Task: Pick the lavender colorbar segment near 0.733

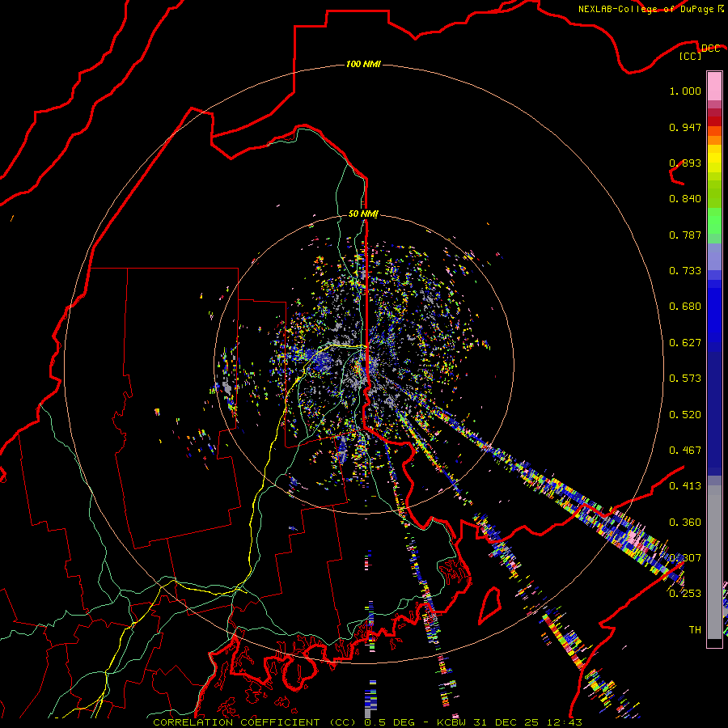Action: coord(714,256)
